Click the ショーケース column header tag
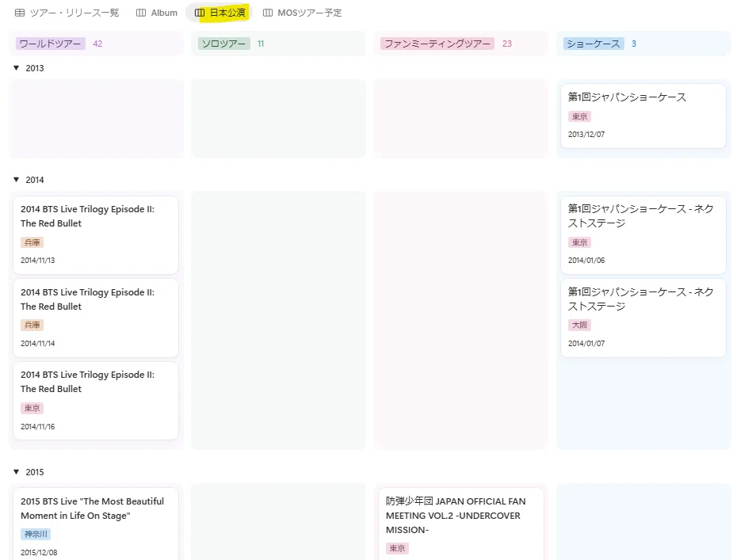This screenshot has width=733, height=560. pos(594,44)
